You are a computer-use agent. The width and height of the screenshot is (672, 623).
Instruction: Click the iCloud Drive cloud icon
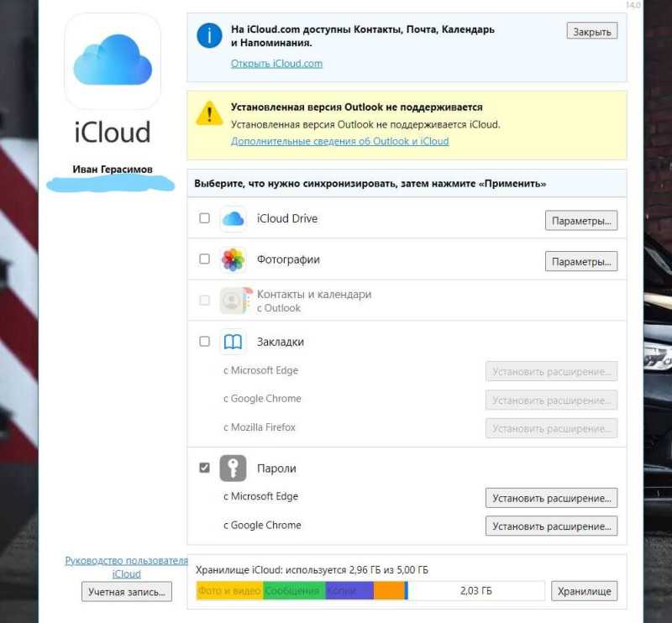click(x=234, y=219)
